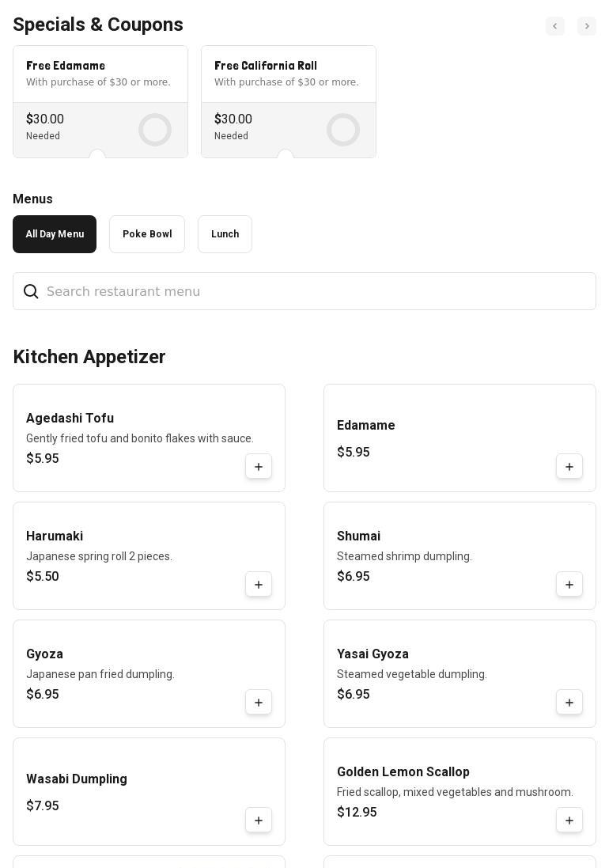This screenshot has height=868, width=609.
Task: Open the Golden Lemon Scallop item name
Action: 403,772
